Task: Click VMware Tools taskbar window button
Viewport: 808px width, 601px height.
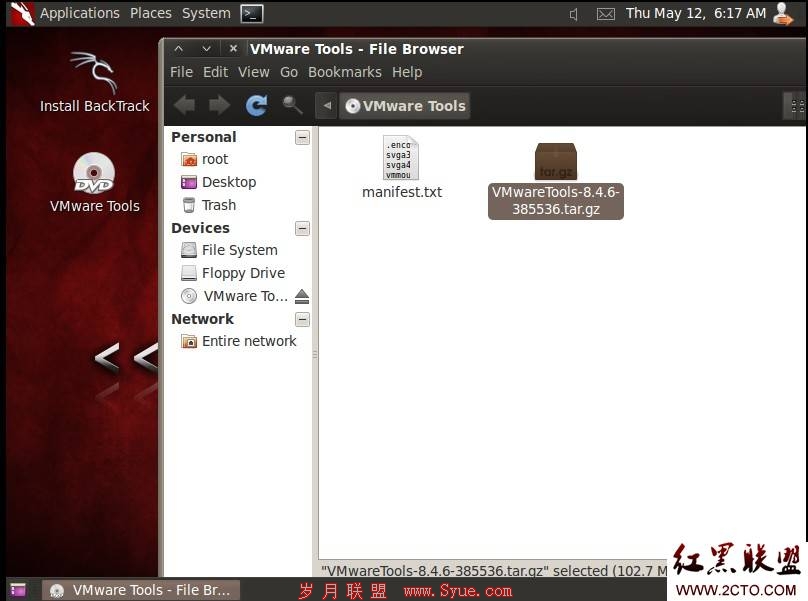Action: (141, 590)
